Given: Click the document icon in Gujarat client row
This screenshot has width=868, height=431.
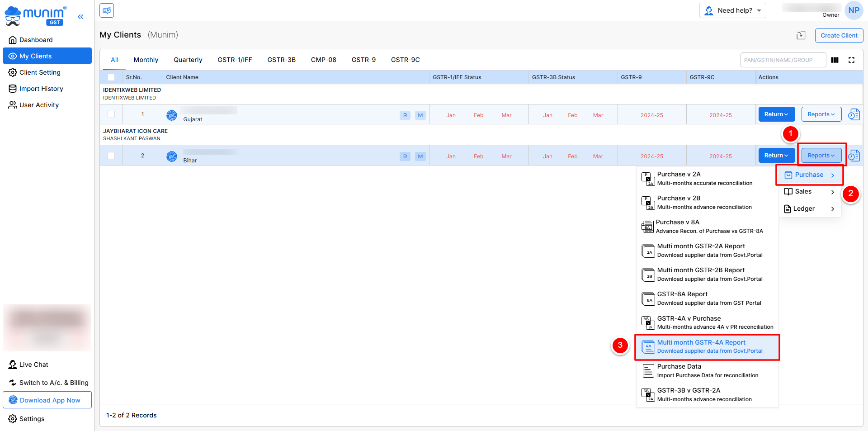Looking at the screenshot, I should pyautogui.click(x=854, y=114).
